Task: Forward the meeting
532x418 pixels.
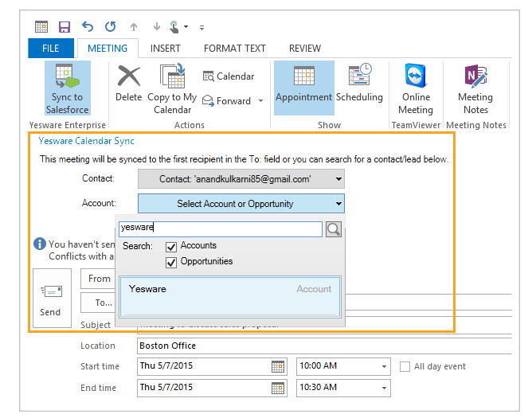Action: click(227, 101)
